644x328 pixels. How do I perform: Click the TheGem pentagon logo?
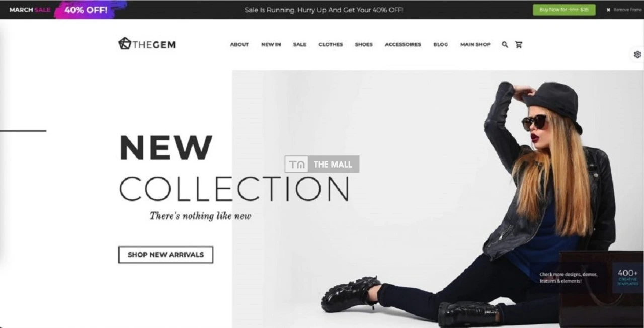[124, 44]
